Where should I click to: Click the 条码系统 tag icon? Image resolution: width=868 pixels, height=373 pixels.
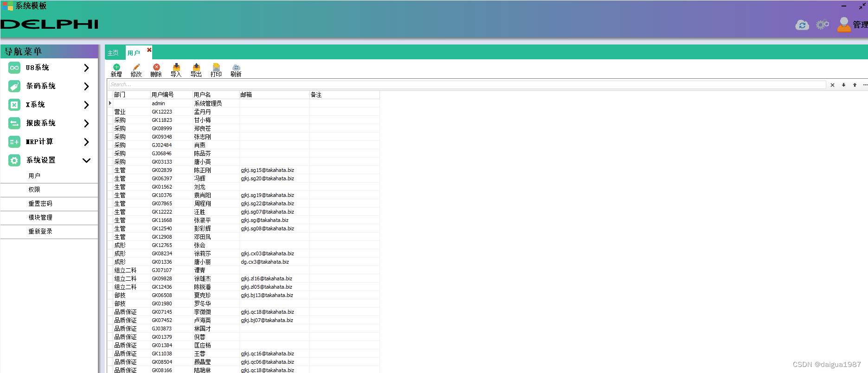(14, 86)
